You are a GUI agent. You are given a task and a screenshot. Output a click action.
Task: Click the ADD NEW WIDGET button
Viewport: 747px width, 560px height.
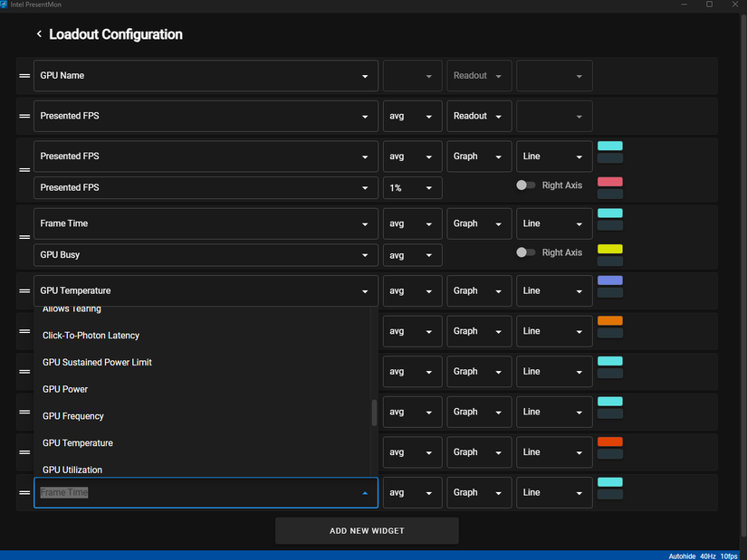[366, 530]
